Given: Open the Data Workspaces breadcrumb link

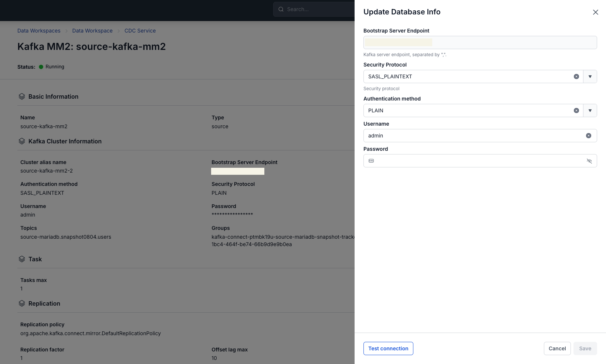Looking at the screenshot, I should [x=39, y=31].
